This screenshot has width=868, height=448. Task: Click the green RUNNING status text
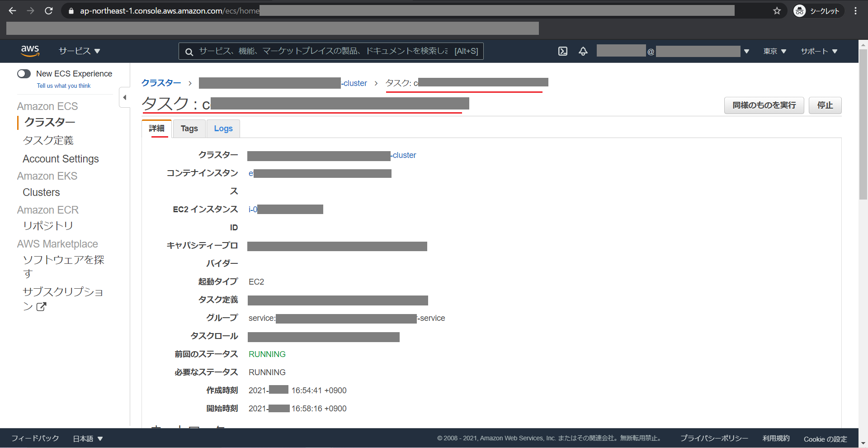[x=267, y=354]
